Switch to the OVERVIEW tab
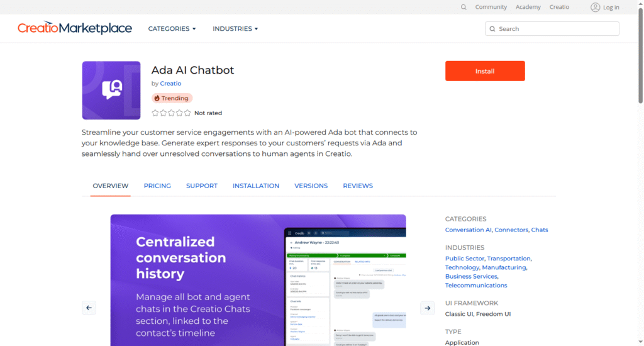Image resolution: width=644 pixels, height=346 pixels. point(111,186)
